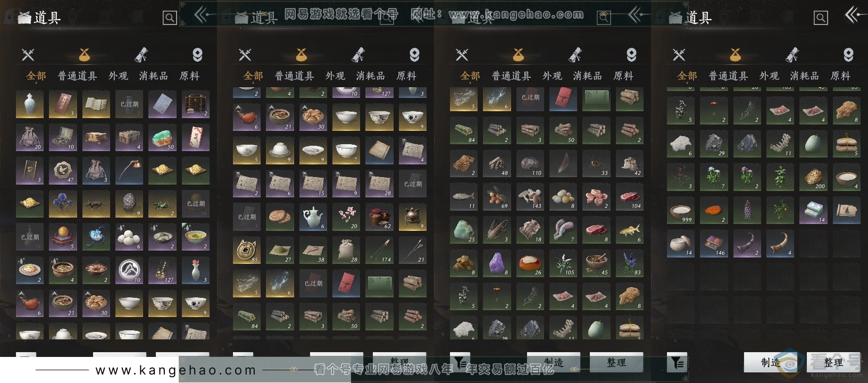This screenshot has width=868, height=383.
Task: Select the lavender herb with count 83
Action: 629,263
